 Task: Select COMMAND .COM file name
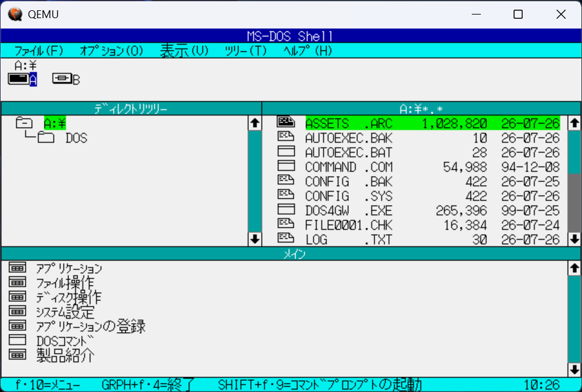(349, 167)
